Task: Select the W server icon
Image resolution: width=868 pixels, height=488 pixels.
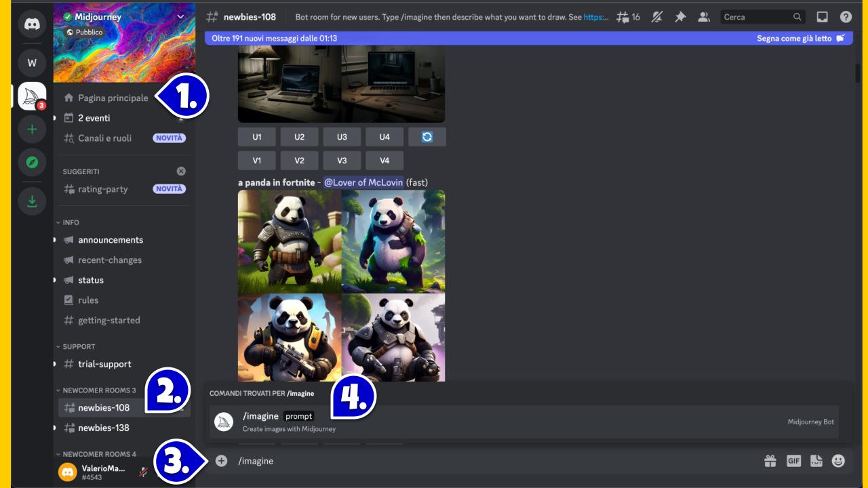Action: [x=32, y=62]
